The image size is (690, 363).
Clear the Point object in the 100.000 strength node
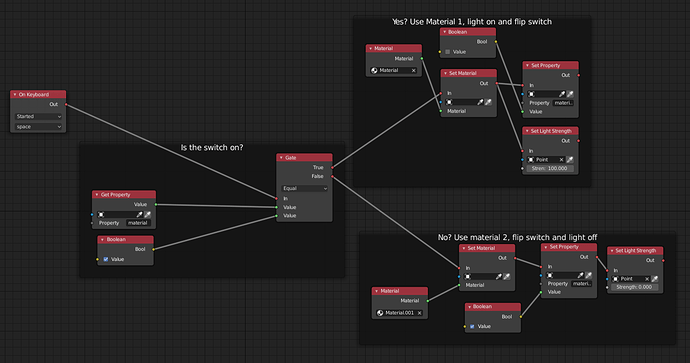pyautogui.click(x=562, y=160)
